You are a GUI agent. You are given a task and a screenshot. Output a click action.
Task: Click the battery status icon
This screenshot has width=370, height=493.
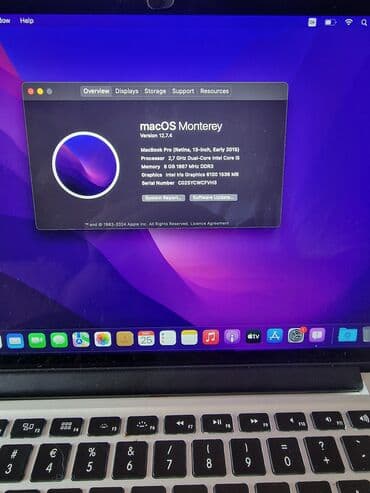pyautogui.click(x=330, y=22)
